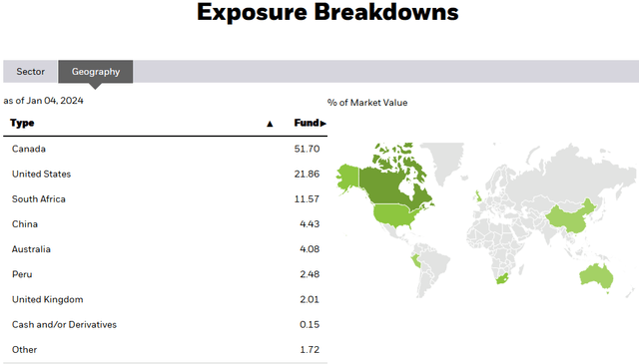Click the United Kingdom on the map
The height and width of the screenshot is (364, 639).
click(478, 196)
